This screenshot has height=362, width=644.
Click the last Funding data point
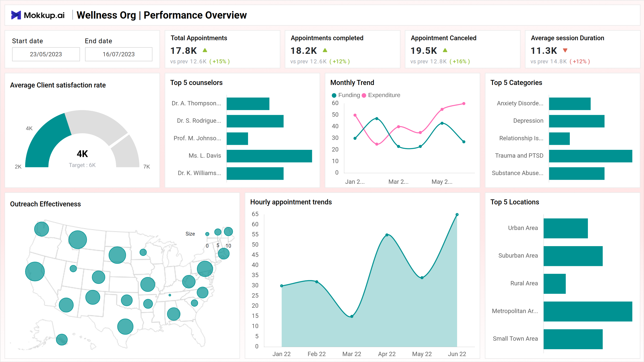point(464,142)
